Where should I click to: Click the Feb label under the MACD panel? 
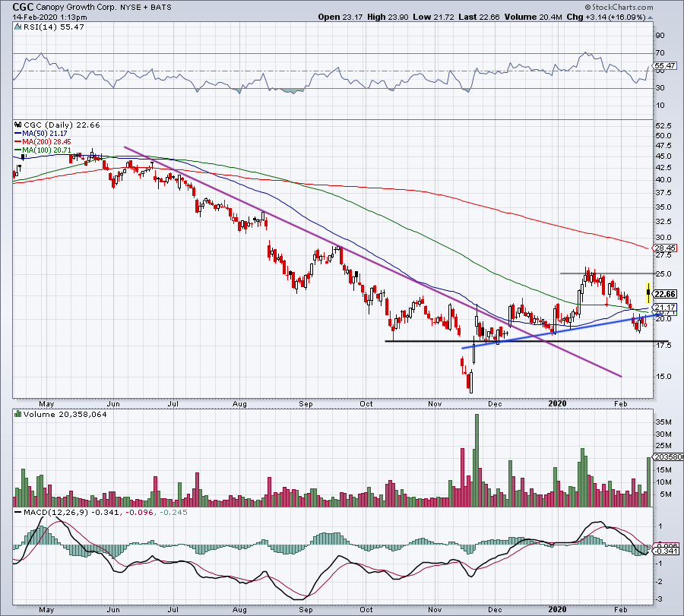pos(620,609)
